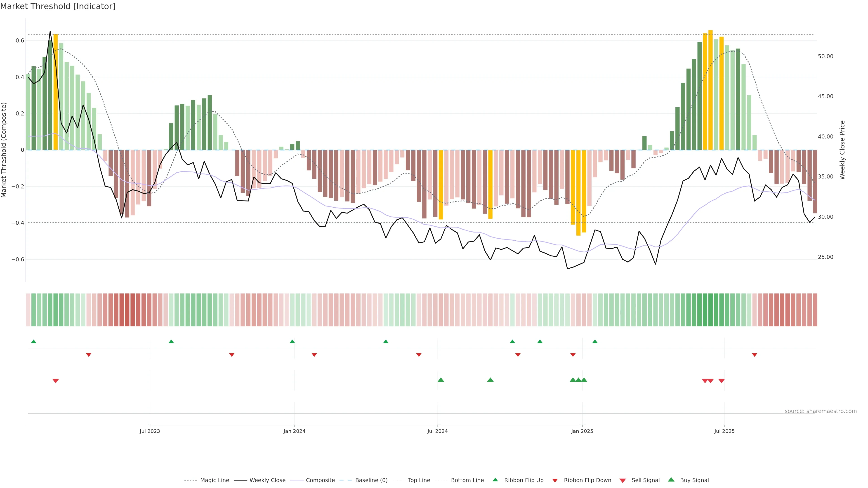868x488 pixels.
Task: Click the Jan 2025 axis label
Action: pyautogui.click(x=582, y=431)
